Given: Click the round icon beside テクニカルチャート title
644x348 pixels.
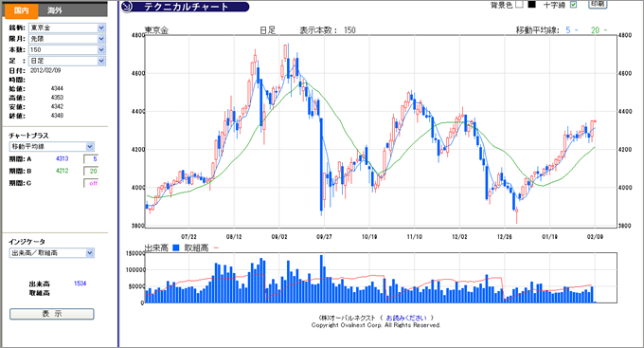Looking at the screenshot, I should coord(127,7).
